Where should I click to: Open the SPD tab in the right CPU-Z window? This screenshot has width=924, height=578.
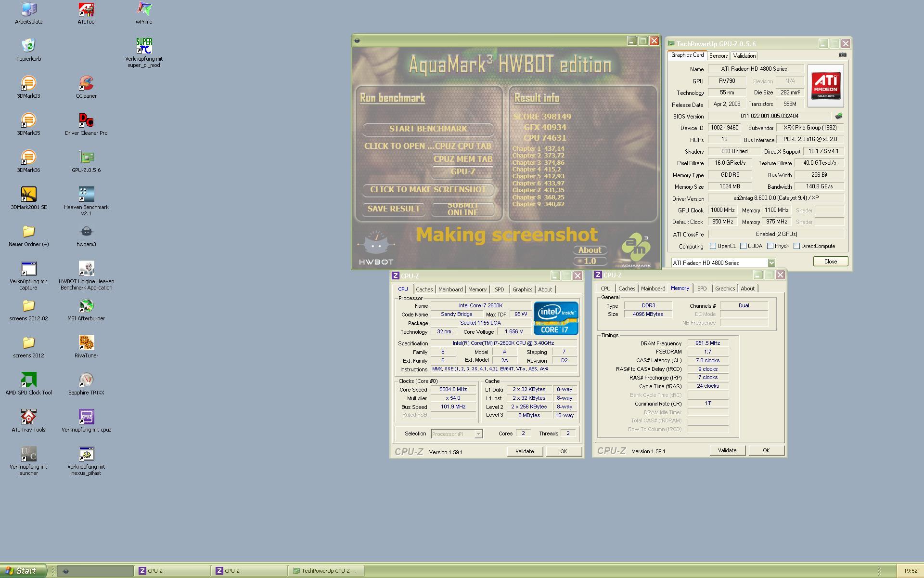[702, 289]
